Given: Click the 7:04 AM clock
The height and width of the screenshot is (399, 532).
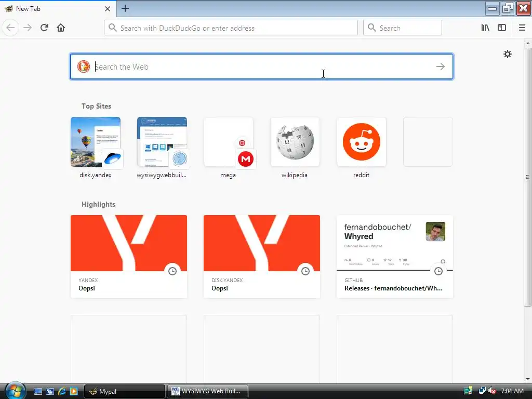Looking at the screenshot, I should [x=512, y=391].
